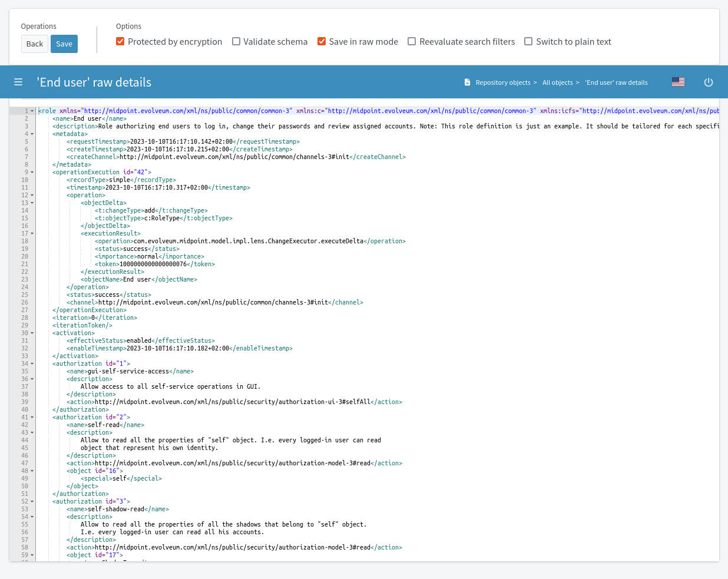This screenshot has width=728, height=579.
Task: Click the Back button
Action: tap(34, 44)
